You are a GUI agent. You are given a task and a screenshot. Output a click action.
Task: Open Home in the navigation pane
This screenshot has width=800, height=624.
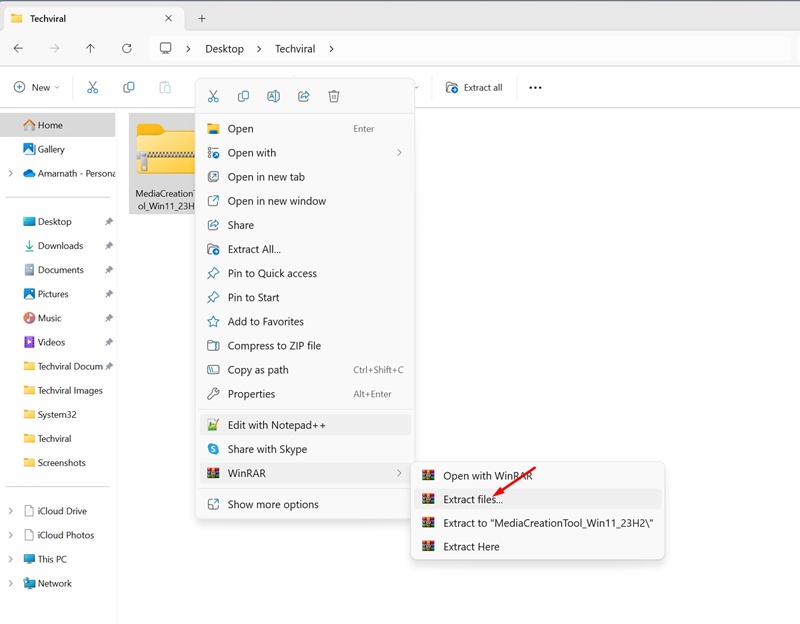click(58, 125)
